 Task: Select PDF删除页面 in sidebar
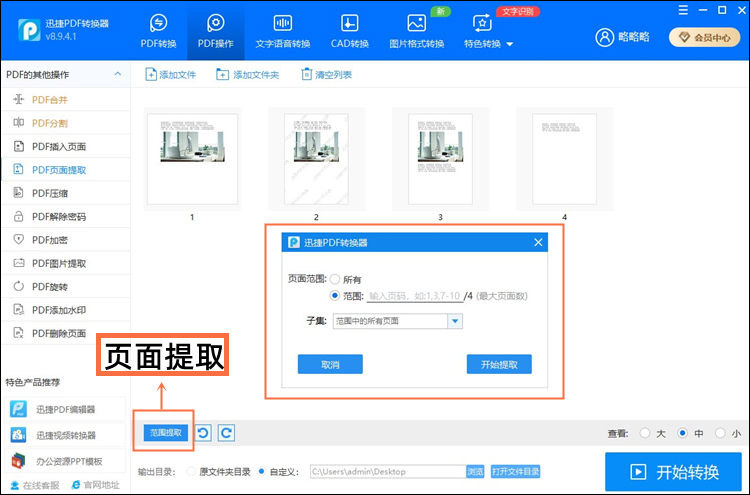[66, 333]
